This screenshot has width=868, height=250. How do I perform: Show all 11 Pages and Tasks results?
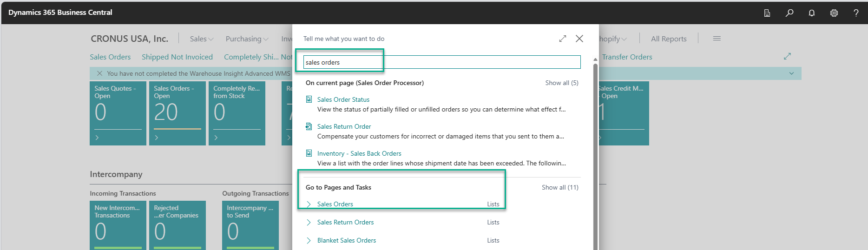(x=560, y=187)
